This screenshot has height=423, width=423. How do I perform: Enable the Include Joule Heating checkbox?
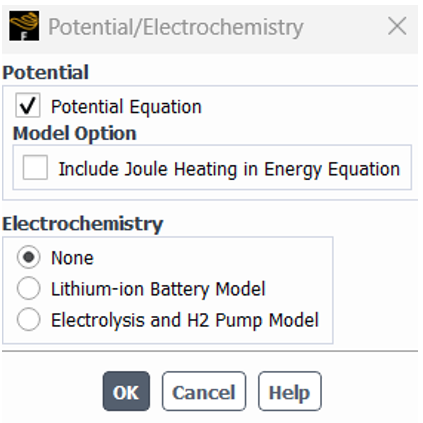(x=35, y=167)
